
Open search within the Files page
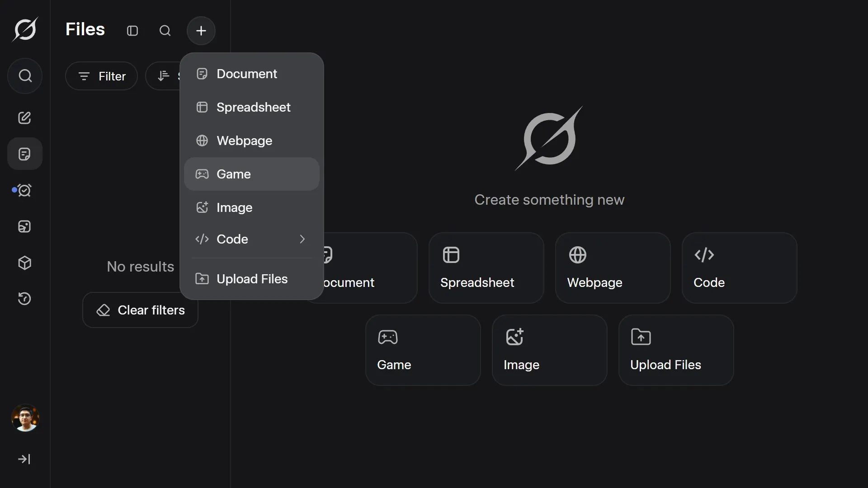click(165, 31)
